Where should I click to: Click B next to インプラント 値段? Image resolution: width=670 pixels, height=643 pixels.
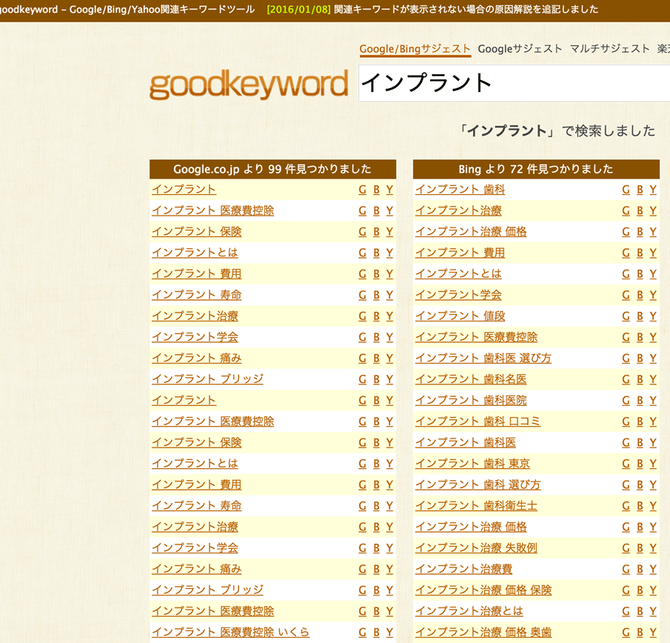tap(640, 316)
